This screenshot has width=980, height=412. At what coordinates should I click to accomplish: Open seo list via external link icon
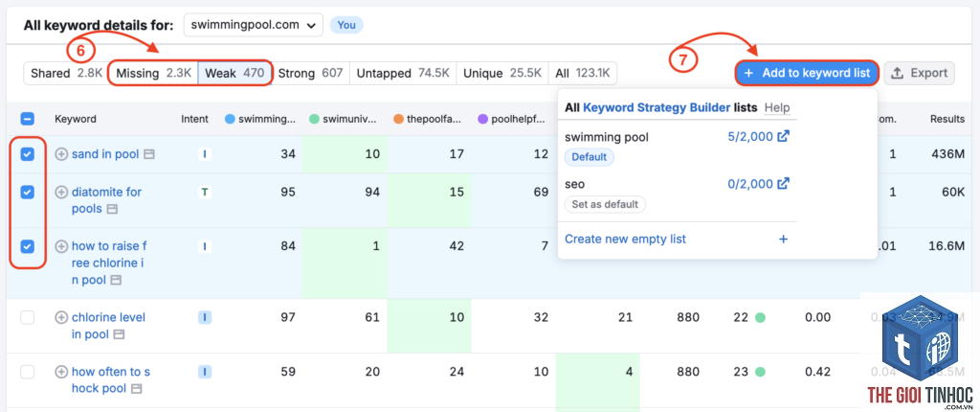pyautogui.click(x=783, y=184)
